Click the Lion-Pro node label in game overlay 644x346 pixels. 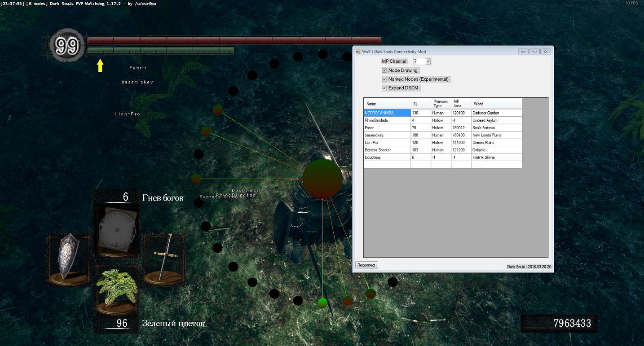[x=128, y=114]
